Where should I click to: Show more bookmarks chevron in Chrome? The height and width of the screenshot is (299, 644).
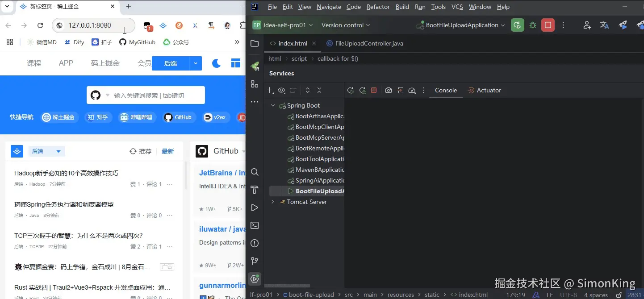237,42
